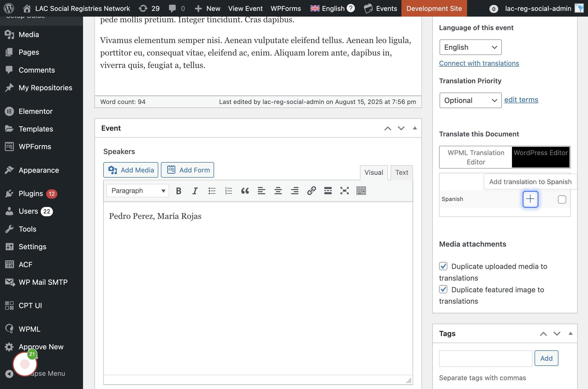This screenshot has height=389, width=588.
Task: Open the Paragraph format dropdown
Action: pos(138,191)
